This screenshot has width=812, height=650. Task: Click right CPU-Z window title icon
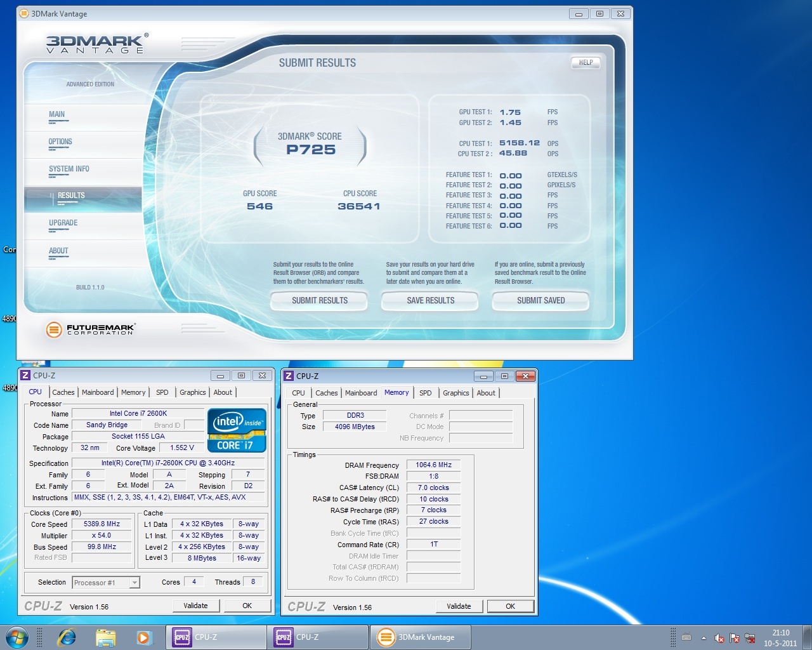click(289, 376)
